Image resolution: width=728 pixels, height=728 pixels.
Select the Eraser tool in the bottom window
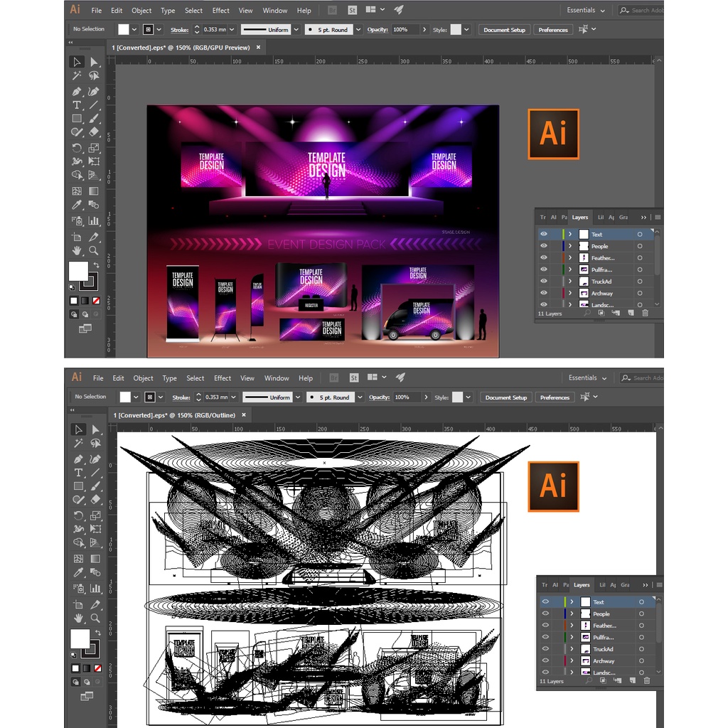click(95, 500)
